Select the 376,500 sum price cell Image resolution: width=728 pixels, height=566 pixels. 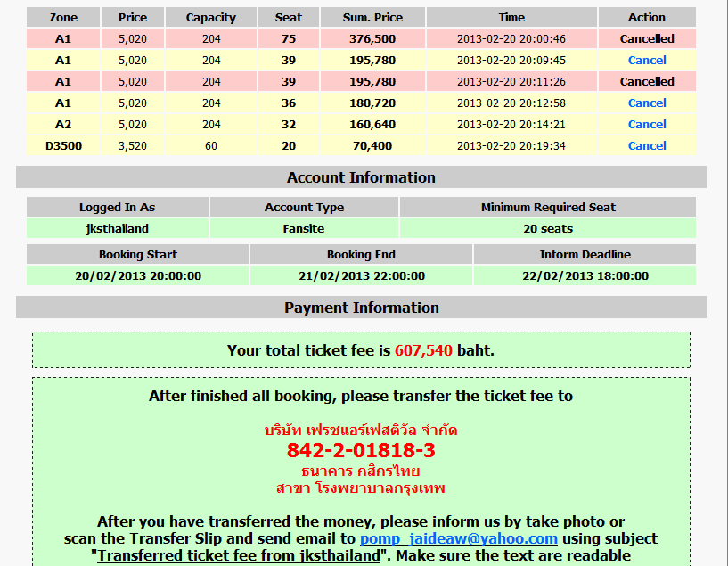pos(372,38)
